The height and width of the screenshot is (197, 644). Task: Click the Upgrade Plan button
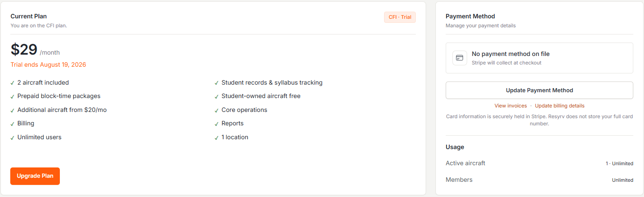point(35,176)
